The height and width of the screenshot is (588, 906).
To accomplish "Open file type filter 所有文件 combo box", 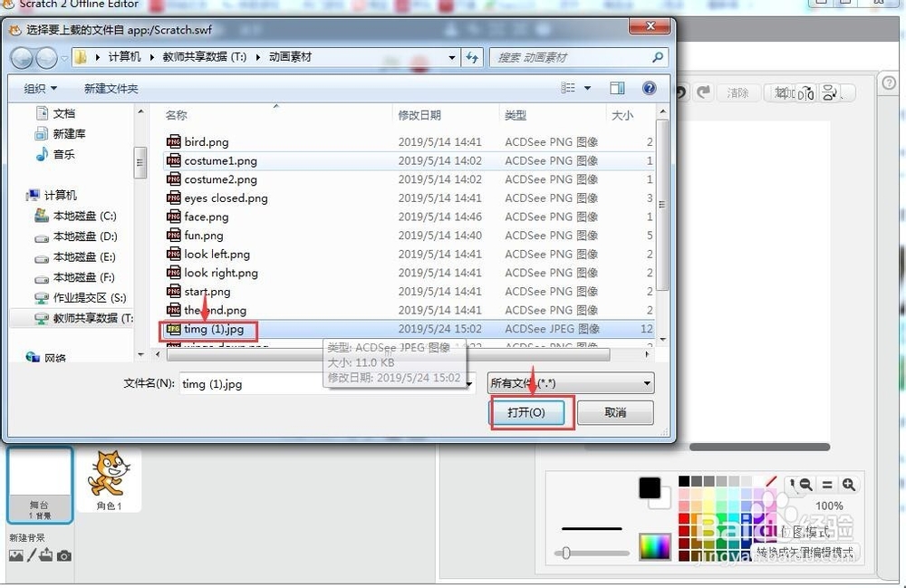I will coord(571,383).
